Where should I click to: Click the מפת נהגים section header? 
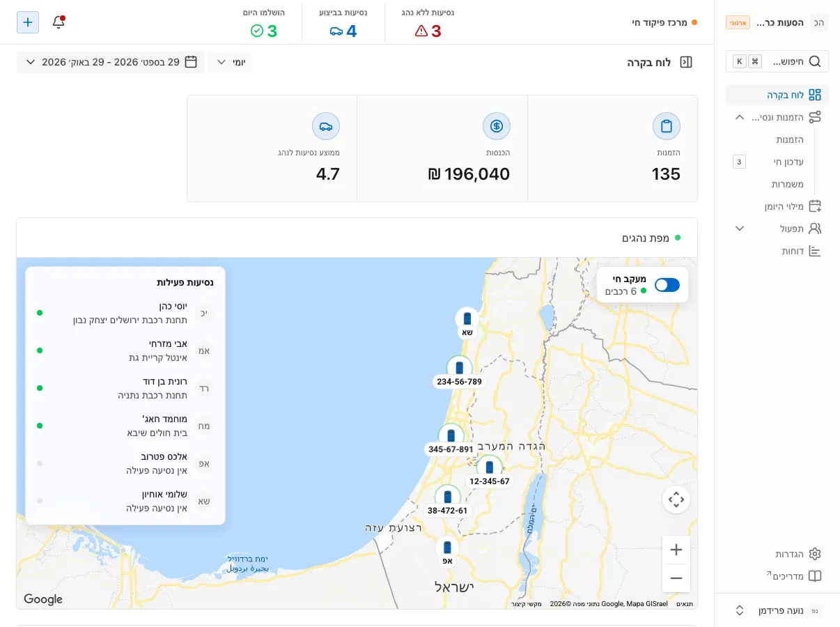(646, 238)
